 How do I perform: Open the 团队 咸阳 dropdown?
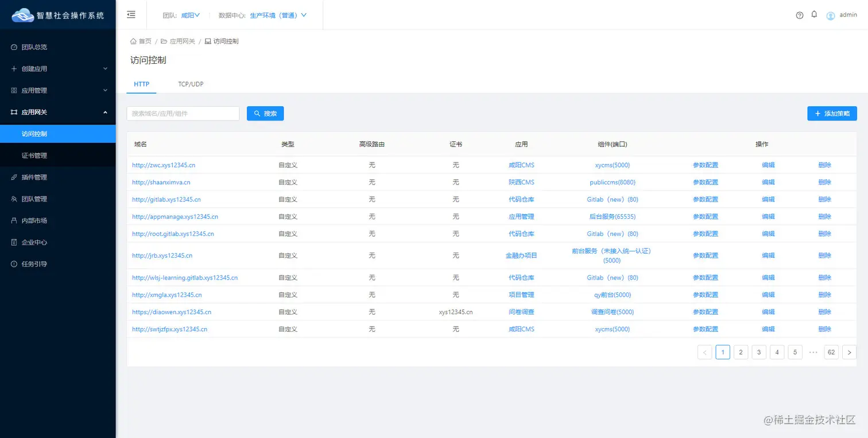click(190, 15)
